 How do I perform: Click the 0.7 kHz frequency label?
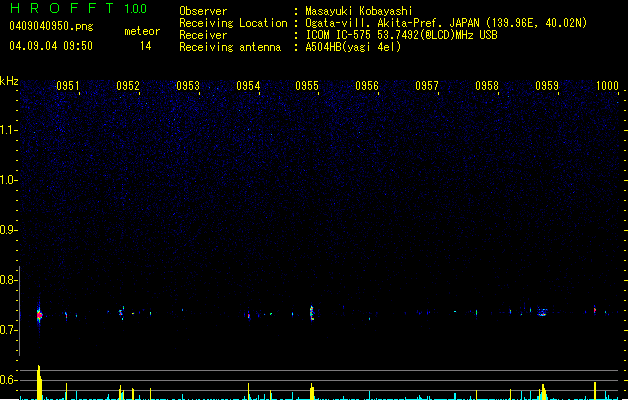click(8, 330)
